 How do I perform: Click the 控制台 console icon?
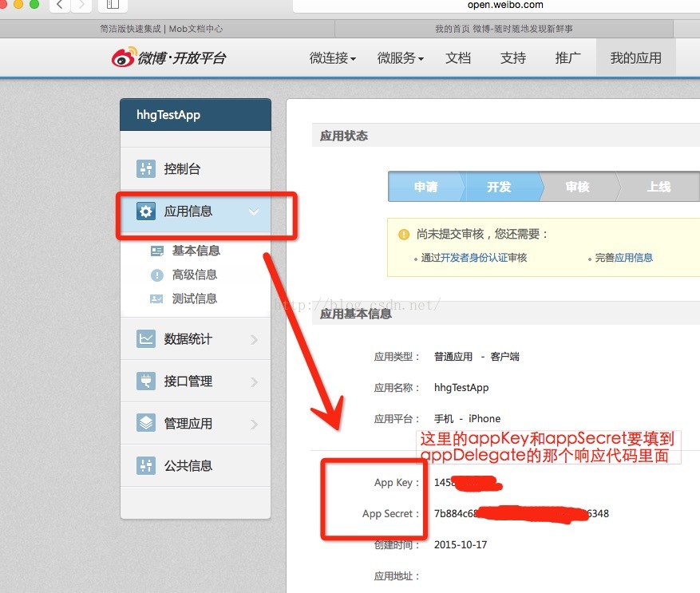[146, 168]
